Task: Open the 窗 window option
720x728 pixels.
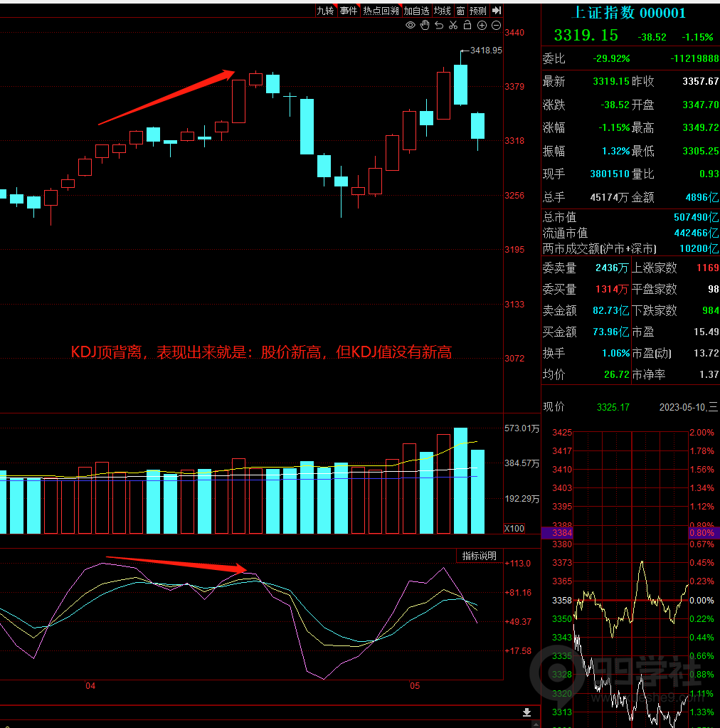Action: tap(460, 11)
